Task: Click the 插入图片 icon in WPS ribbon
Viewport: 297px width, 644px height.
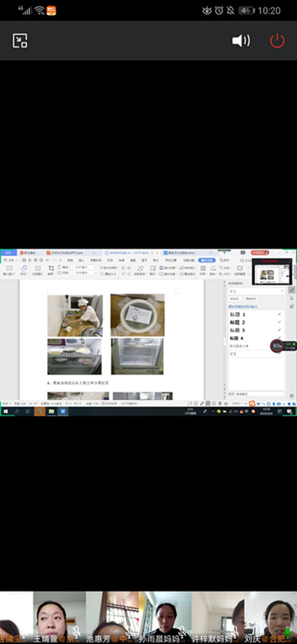Action: (9, 270)
